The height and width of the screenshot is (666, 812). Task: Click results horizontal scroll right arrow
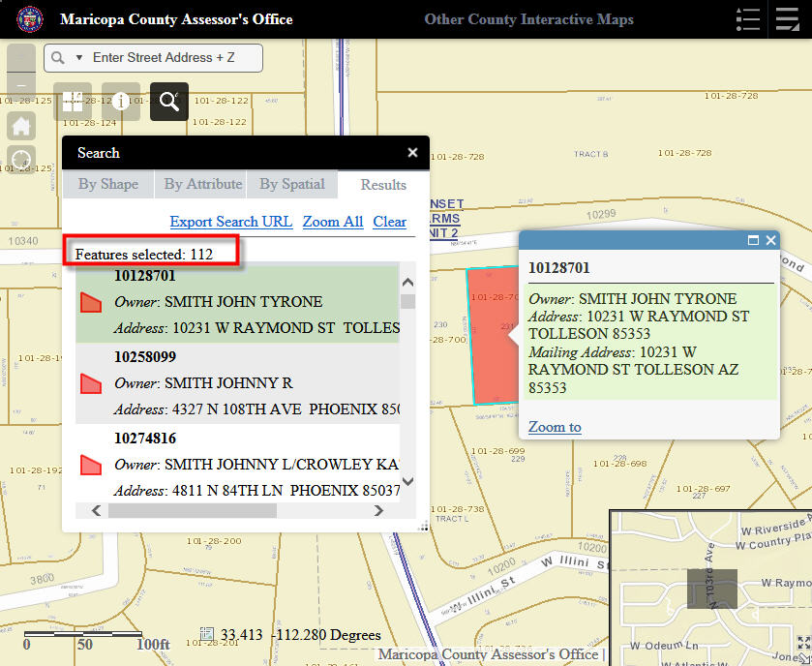[379, 511]
